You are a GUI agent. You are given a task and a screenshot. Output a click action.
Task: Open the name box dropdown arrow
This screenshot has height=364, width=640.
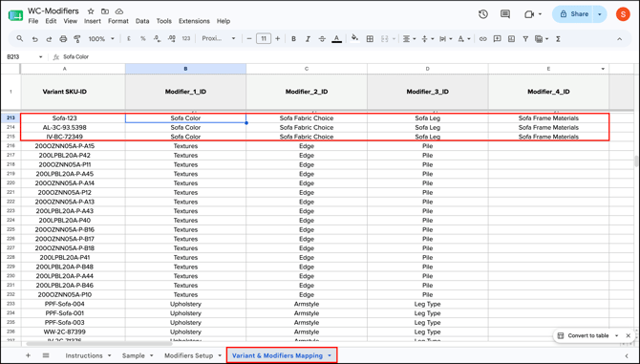40,57
